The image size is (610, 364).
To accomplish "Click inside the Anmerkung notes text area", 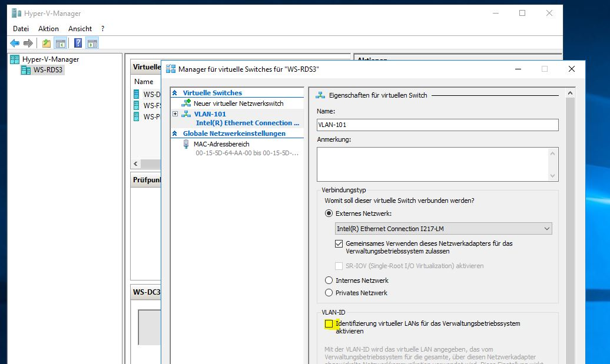I will pos(433,164).
